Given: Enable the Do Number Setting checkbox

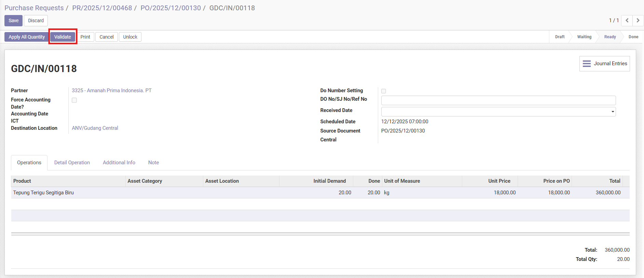Looking at the screenshot, I should (384, 91).
